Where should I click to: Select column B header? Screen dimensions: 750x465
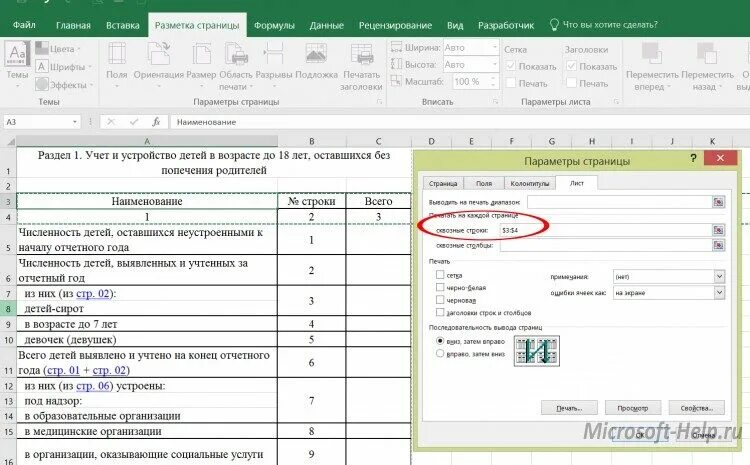[x=311, y=141]
